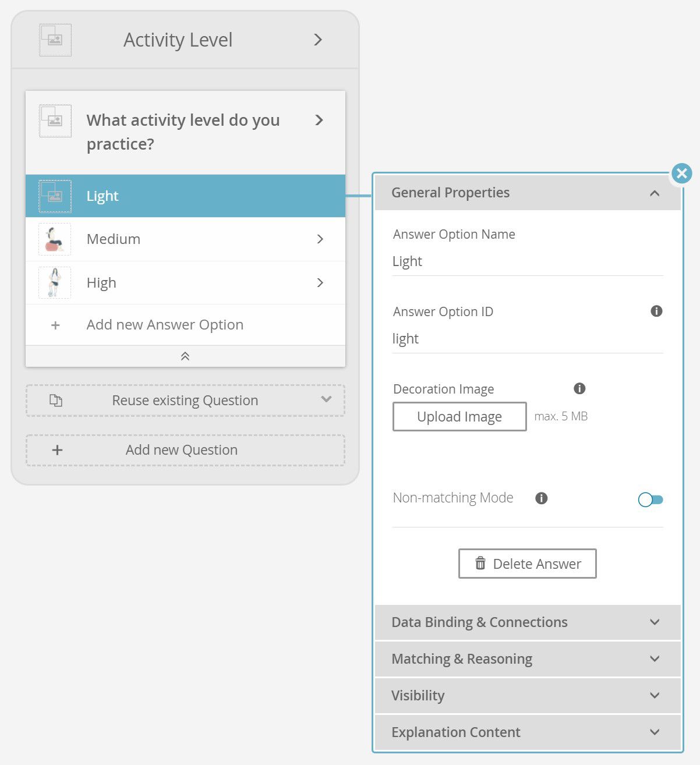Click the question image placeholder icon
Image resolution: width=700 pixels, height=765 pixels.
55,121
